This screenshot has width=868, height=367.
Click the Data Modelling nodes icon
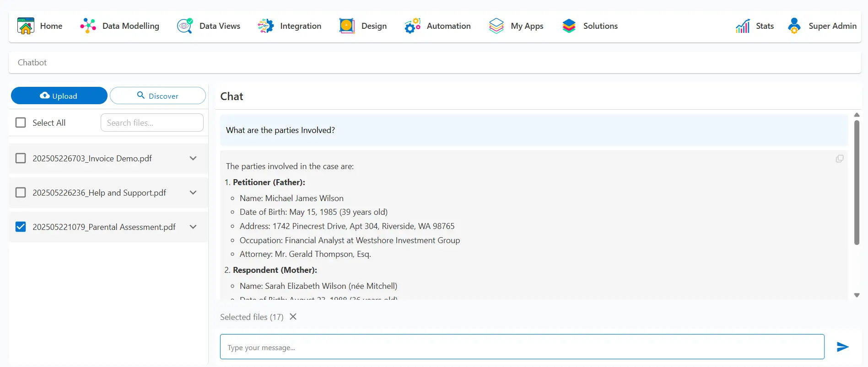[x=88, y=26]
